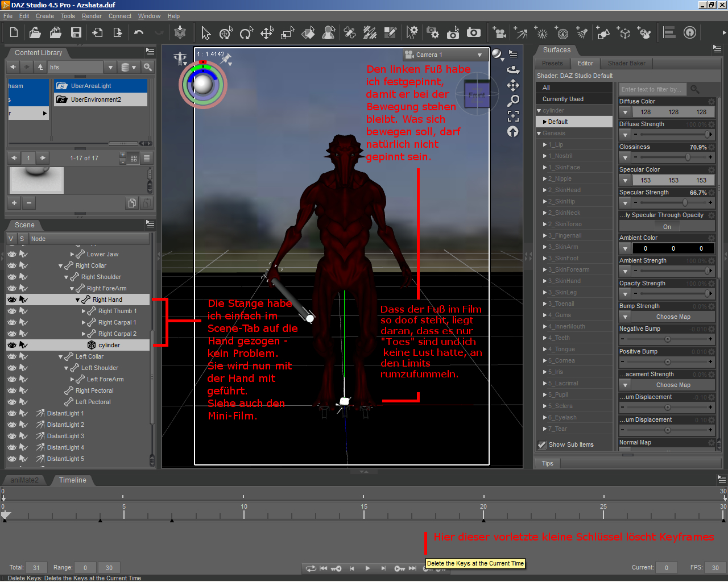Viewport: 728px width, 582px height.
Task: Open the Tips panel tab
Action: pos(548,464)
